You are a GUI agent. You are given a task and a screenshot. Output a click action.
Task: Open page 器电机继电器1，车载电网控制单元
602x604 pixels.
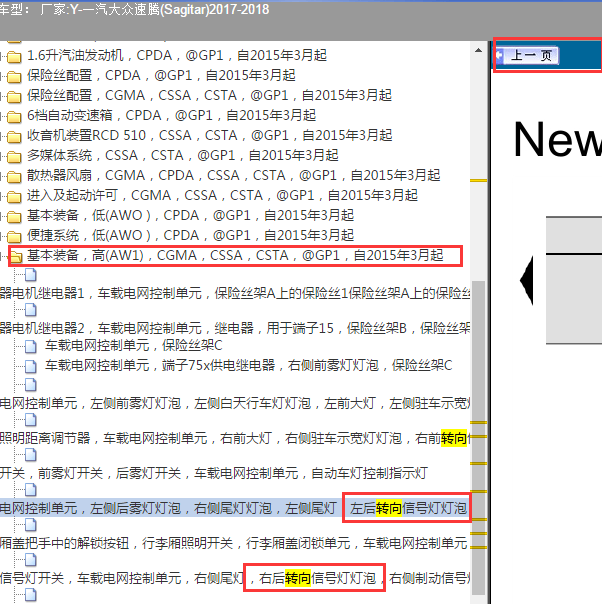[x=235, y=294]
